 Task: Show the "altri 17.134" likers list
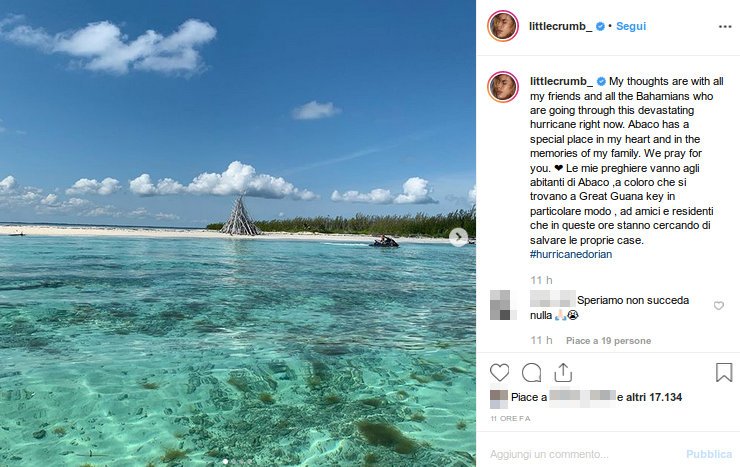(x=654, y=397)
